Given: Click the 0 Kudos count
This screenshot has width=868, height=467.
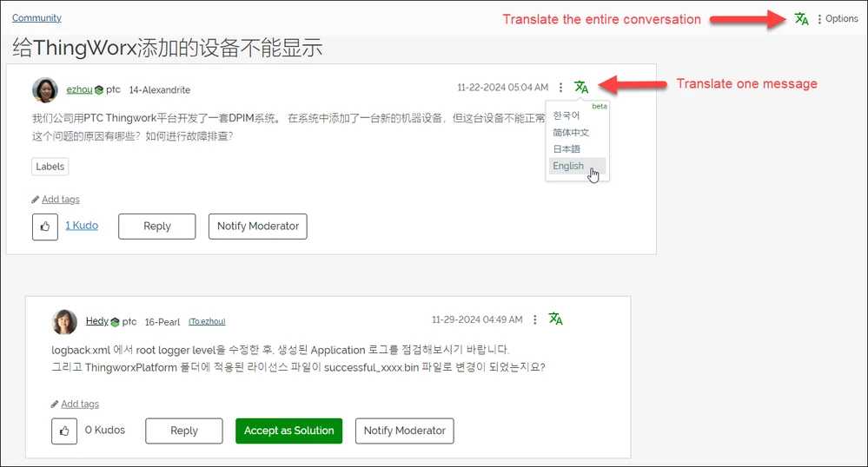Looking at the screenshot, I should (x=104, y=430).
